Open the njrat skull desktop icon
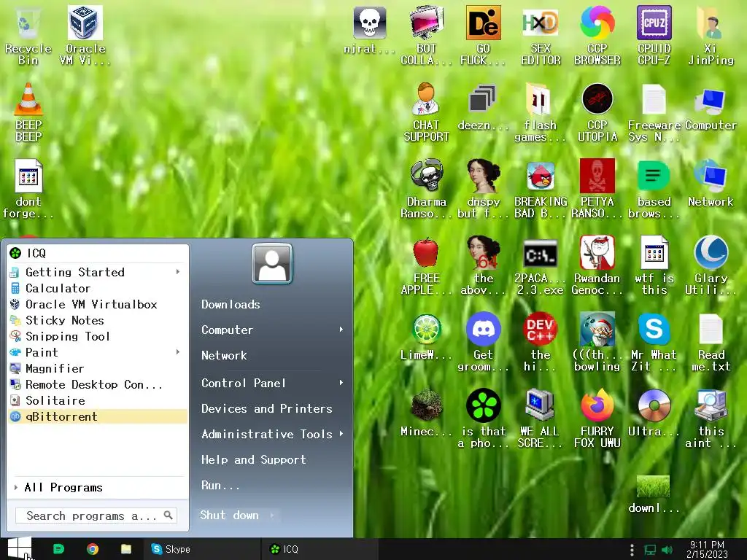The width and height of the screenshot is (747, 560). 369,23
